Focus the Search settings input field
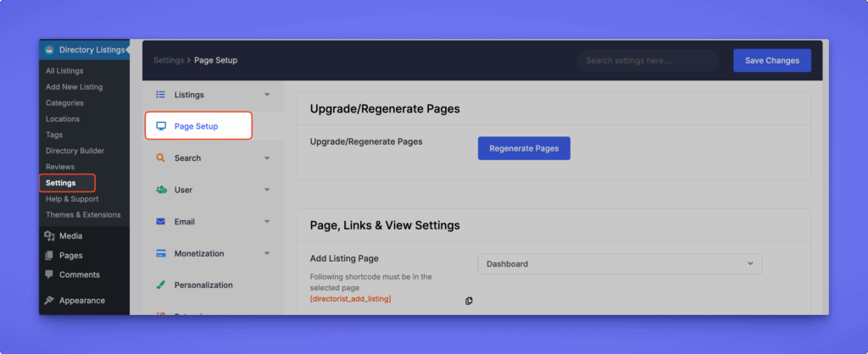The width and height of the screenshot is (868, 354). click(x=648, y=61)
